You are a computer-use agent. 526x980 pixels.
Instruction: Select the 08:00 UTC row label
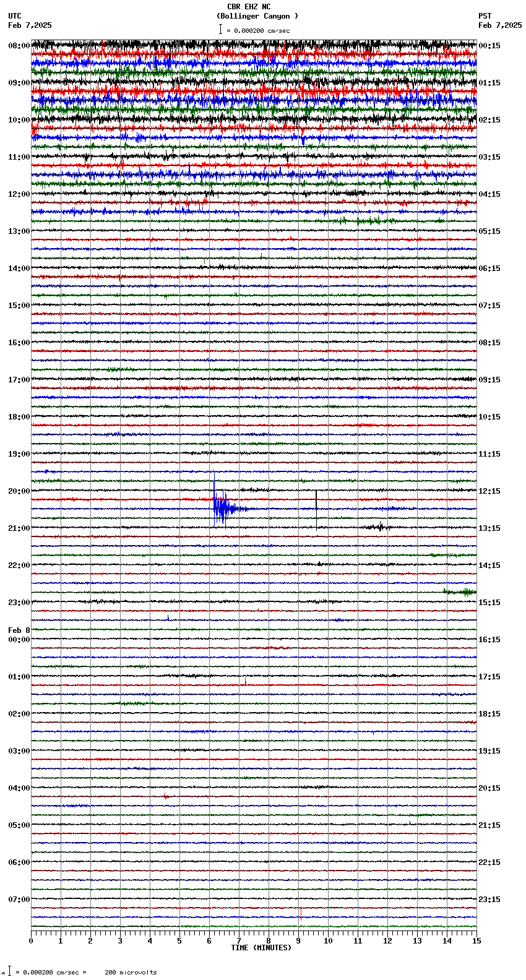click(x=19, y=46)
